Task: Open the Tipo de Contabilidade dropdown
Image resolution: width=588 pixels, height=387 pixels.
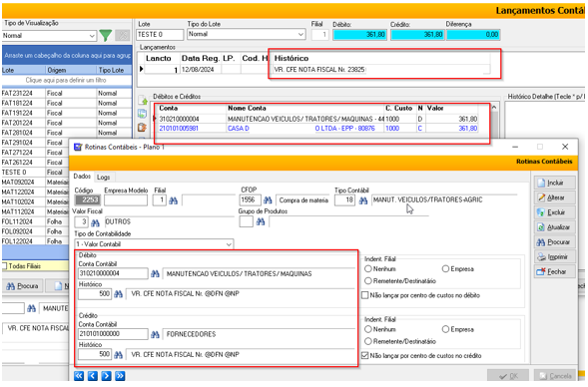Action: [229, 244]
